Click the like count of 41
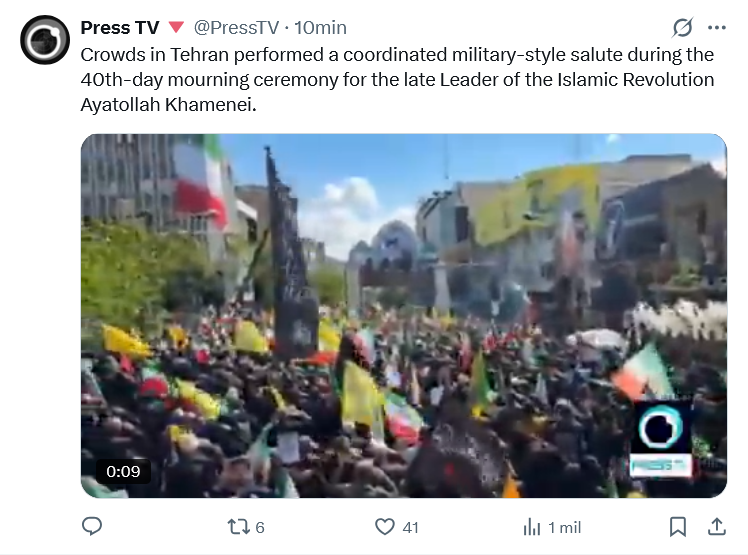The height and width of the screenshot is (555, 748). [410, 527]
